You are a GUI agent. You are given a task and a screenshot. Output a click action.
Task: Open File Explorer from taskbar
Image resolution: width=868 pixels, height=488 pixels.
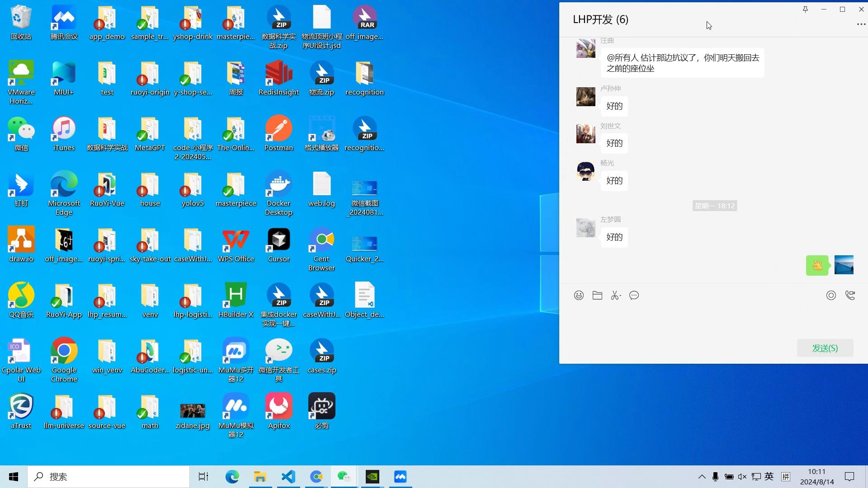coord(260,477)
